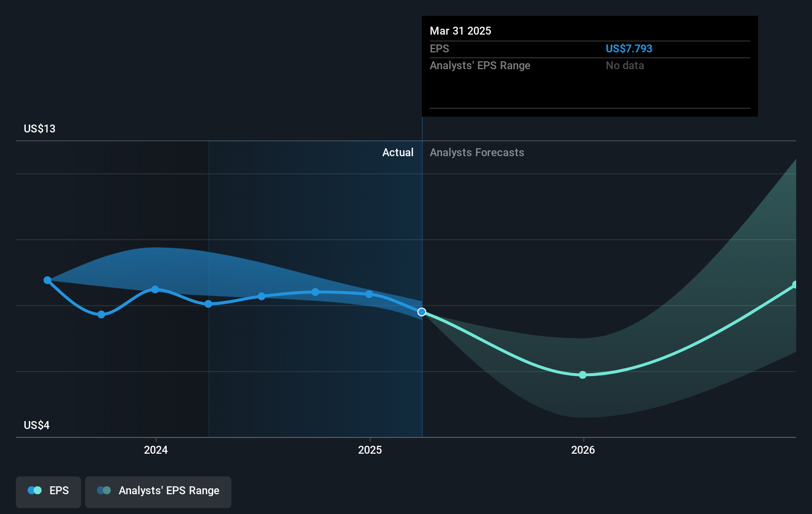812x514 pixels.
Task: Click the Analysts Forecasts label
Action: (477, 152)
